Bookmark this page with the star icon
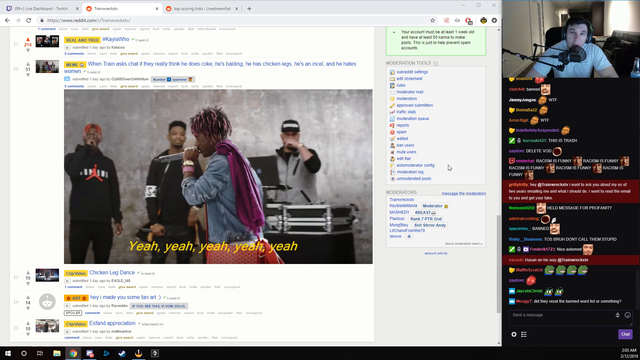The height and width of the screenshot is (360, 640). (432, 20)
